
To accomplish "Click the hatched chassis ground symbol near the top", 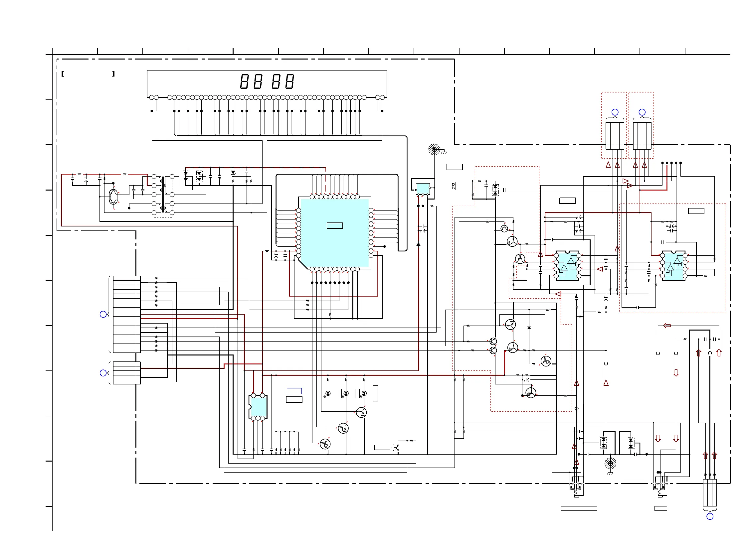I will point(434,149).
